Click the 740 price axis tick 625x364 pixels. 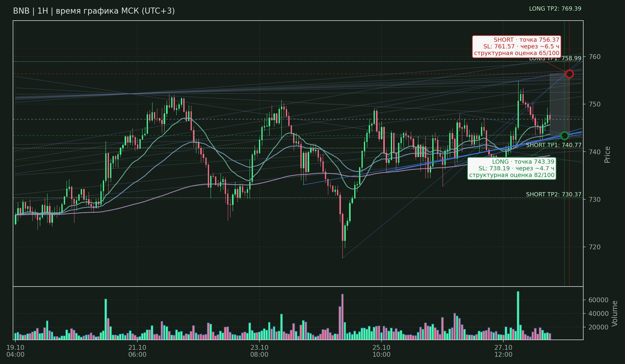pos(594,152)
